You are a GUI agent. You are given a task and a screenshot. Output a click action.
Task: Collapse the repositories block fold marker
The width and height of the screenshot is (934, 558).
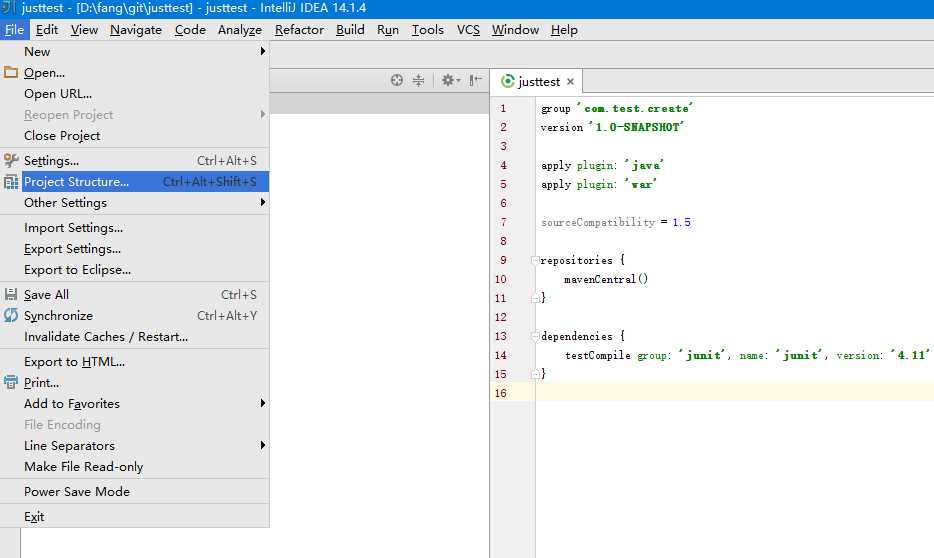535,260
